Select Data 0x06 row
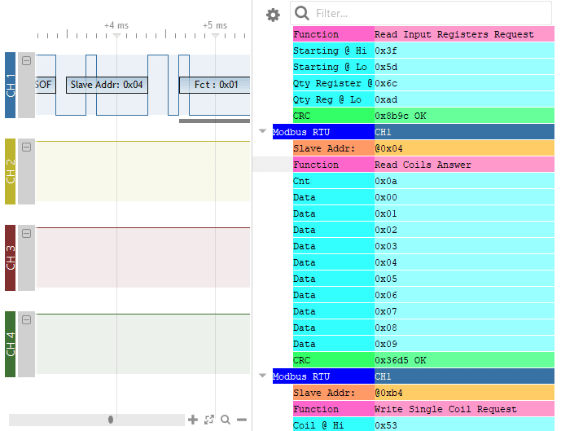This screenshot has width=561, height=431. tap(424, 295)
